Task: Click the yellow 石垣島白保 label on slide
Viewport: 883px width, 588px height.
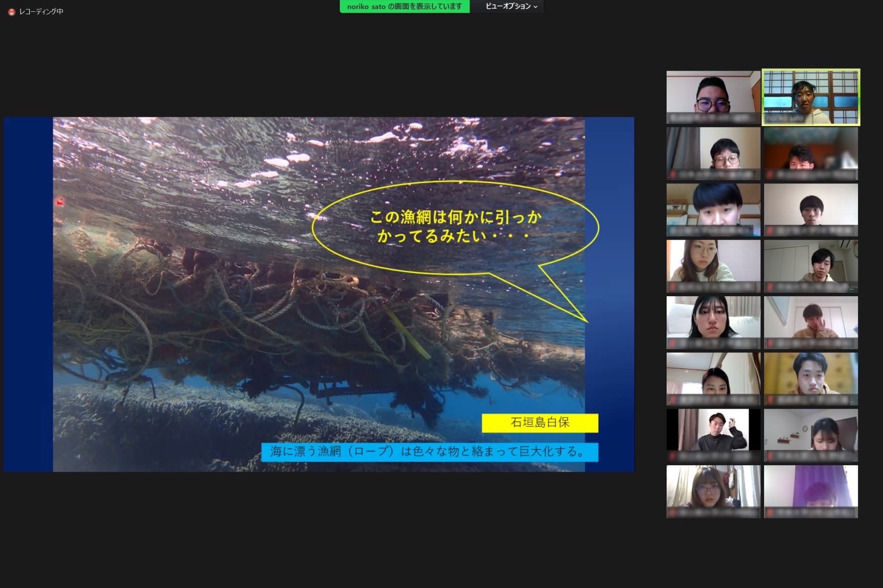Action: click(x=539, y=422)
